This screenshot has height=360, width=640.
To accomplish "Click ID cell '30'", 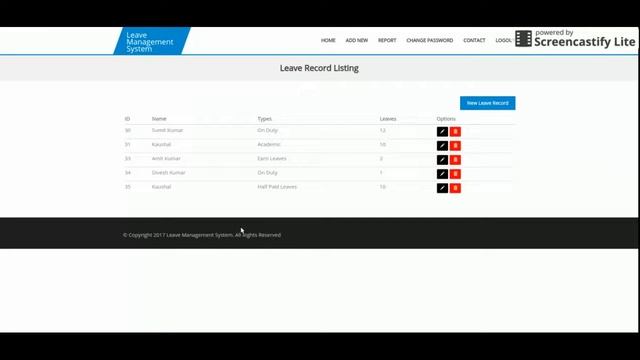I will point(128,130).
